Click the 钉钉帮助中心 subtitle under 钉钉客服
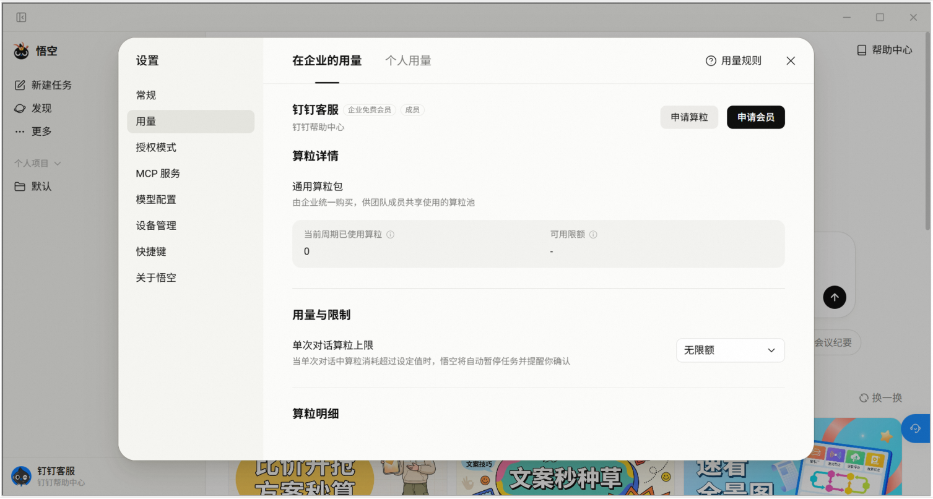This screenshot has height=499, width=933. pos(318,127)
